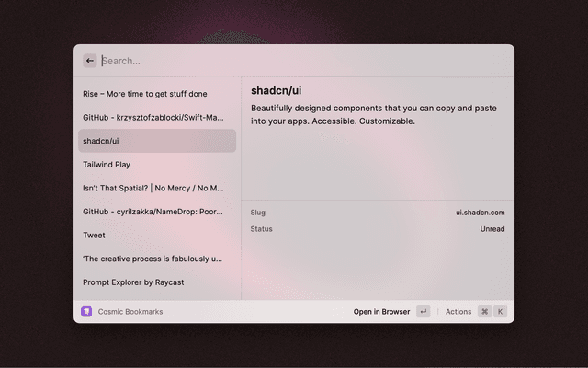Image resolution: width=588 pixels, height=368 pixels.
Task: Select the shadcn/ui bookmark item
Action: click(x=156, y=141)
